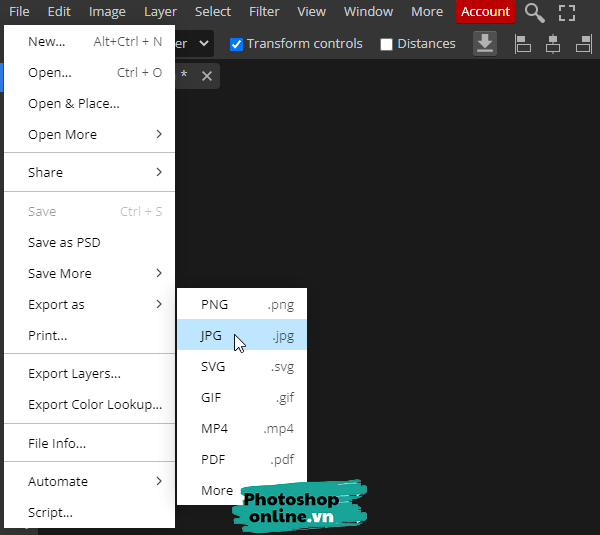Close the open document tab
This screenshot has height=535, width=600.
(x=207, y=76)
